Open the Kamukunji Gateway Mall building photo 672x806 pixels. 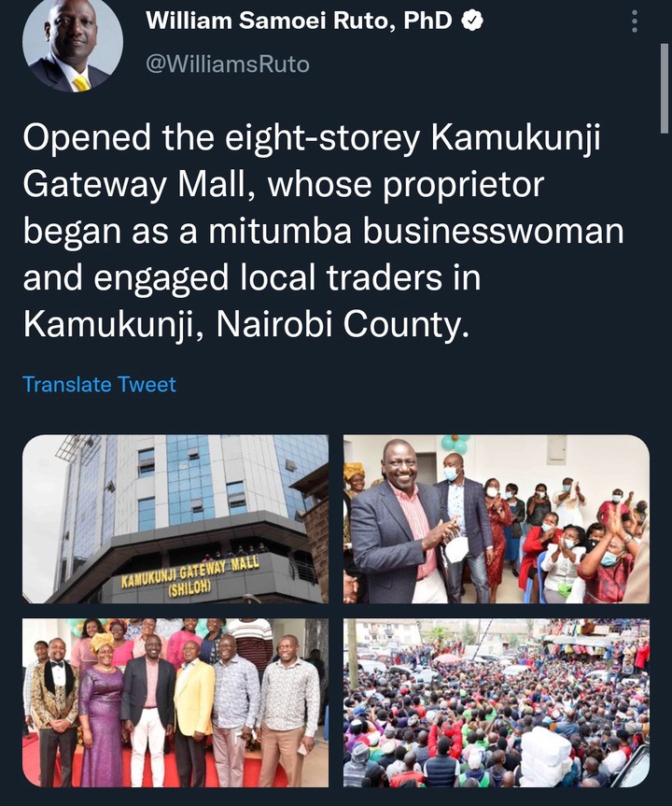175,518
